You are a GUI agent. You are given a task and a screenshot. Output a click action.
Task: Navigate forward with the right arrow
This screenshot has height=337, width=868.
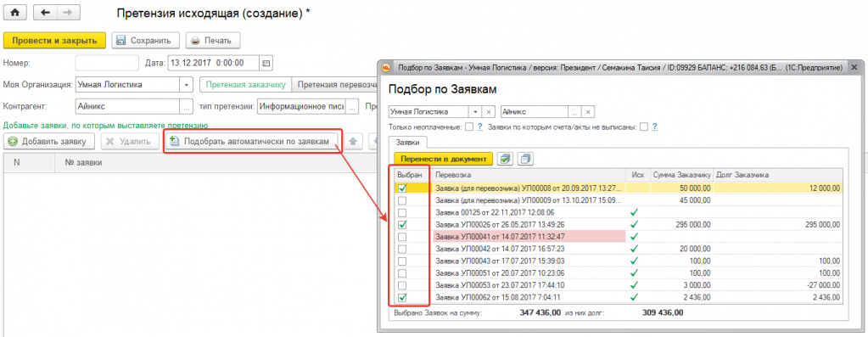click(x=68, y=12)
